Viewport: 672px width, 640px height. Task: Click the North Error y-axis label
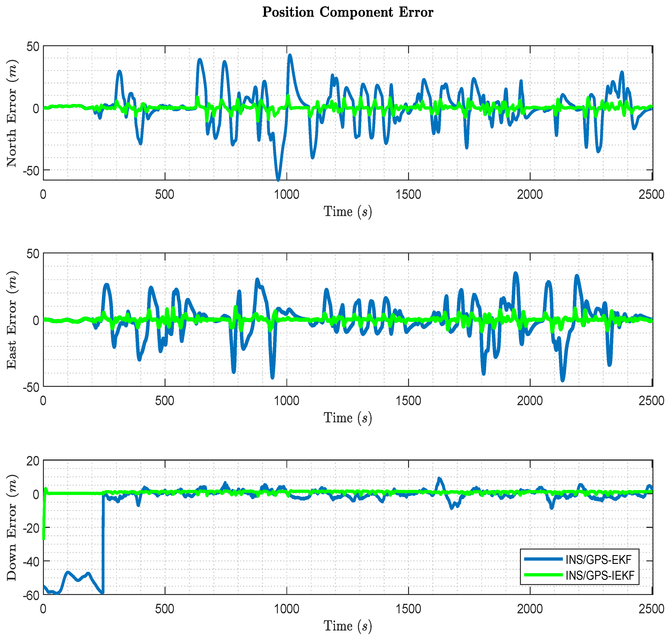[12, 113]
